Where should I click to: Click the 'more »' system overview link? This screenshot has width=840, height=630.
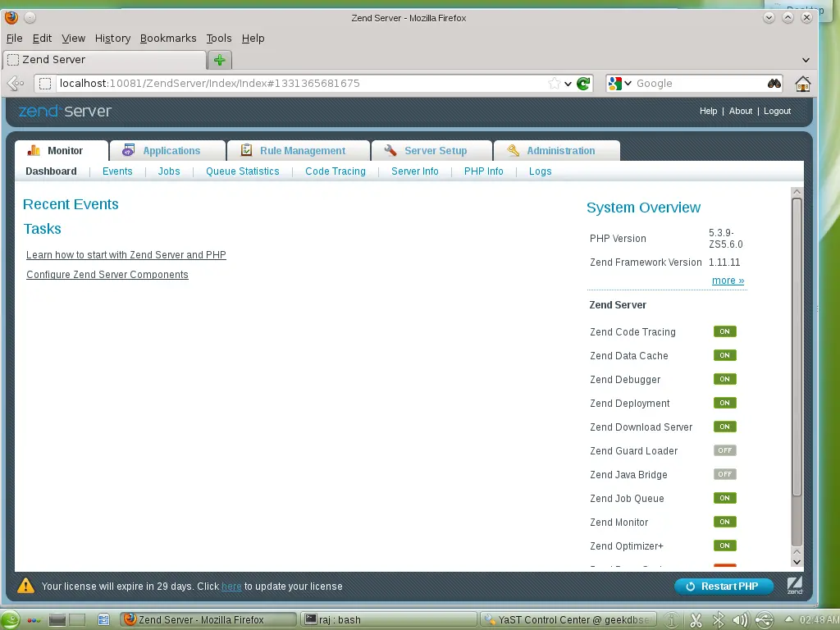[x=728, y=281]
